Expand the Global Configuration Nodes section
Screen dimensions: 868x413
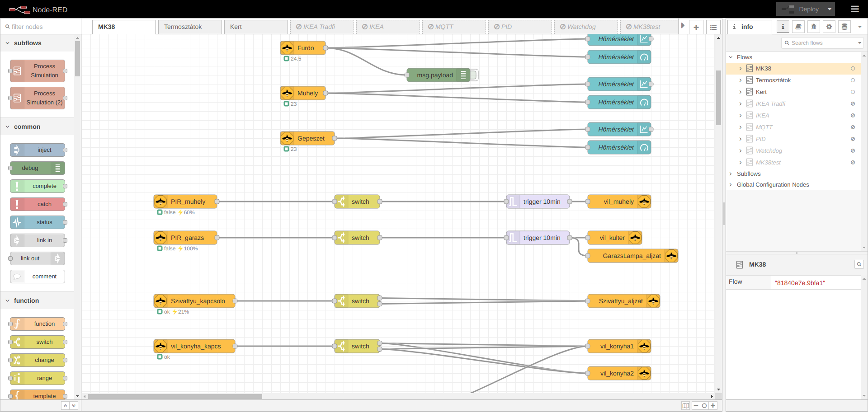click(731, 185)
